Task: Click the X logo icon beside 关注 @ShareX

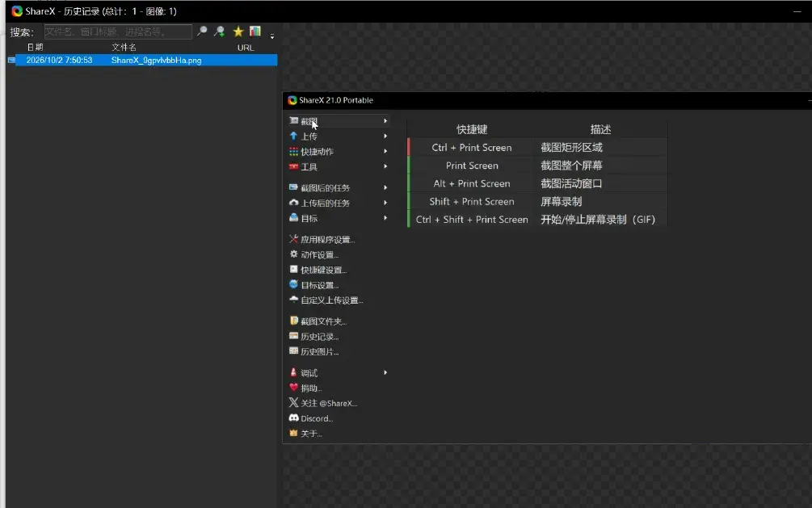Action: tap(293, 402)
